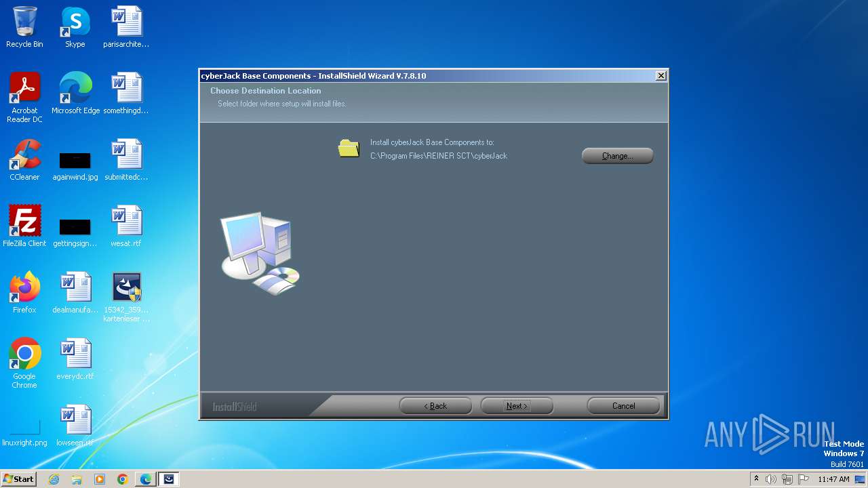
Task: Open Firefox desktop shortcut
Action: click(x=24, y=293)
